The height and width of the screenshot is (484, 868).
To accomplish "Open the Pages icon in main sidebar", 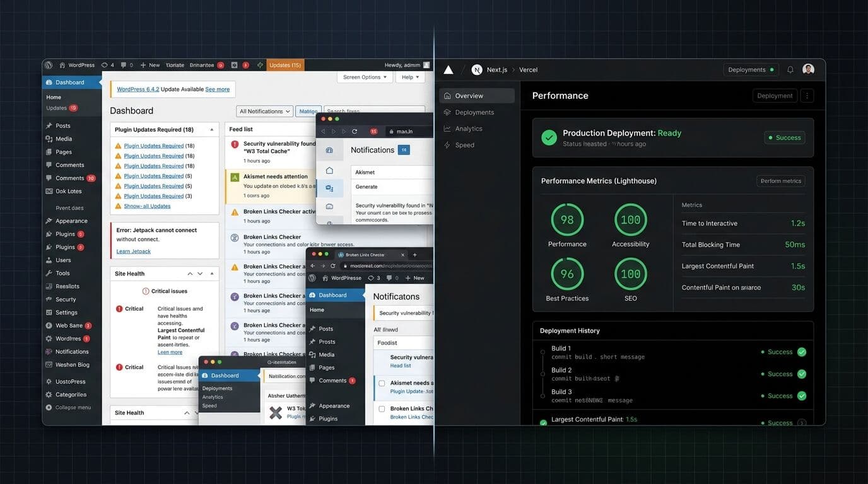I will [x=49, y=152].
